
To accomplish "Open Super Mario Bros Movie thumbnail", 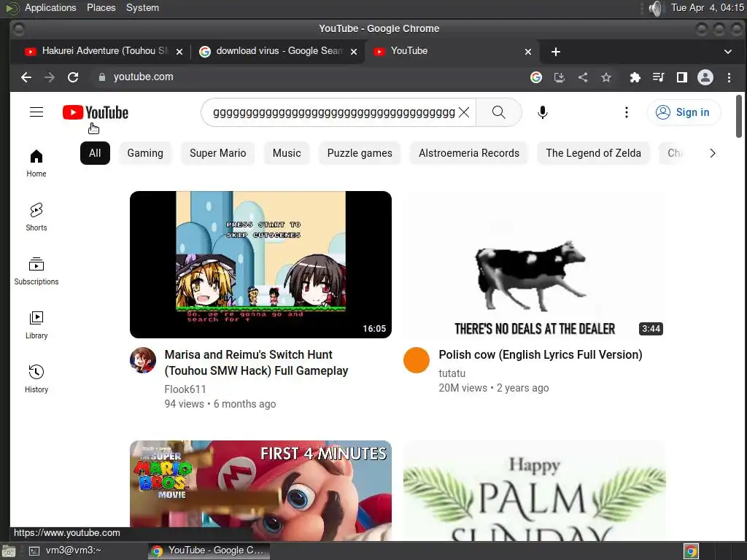I will (x=260, y=491).
